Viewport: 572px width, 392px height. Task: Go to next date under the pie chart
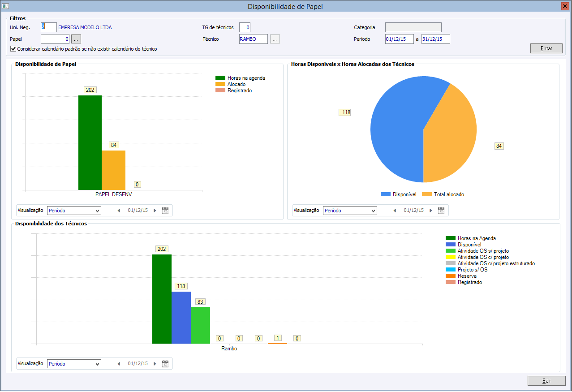(x=431, y=211)
